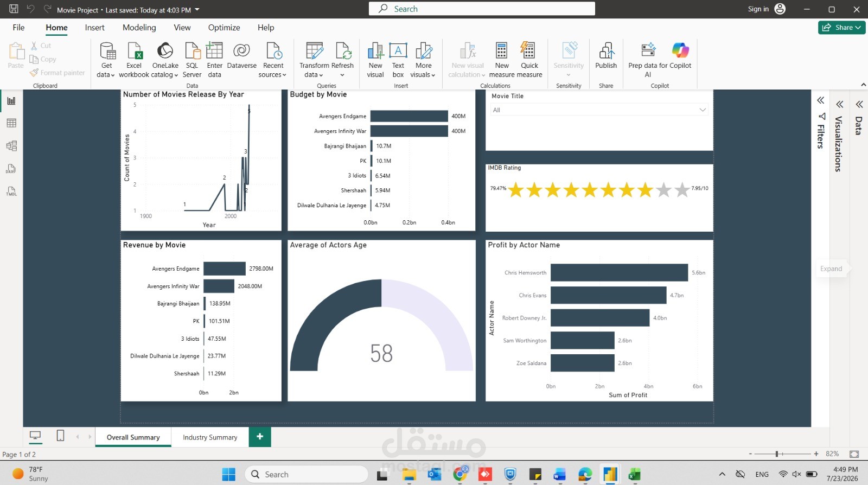Viewport: 868px width, 485px height.
Task: Open the Transform data dropdown
Action: click(x=321, y=75)
